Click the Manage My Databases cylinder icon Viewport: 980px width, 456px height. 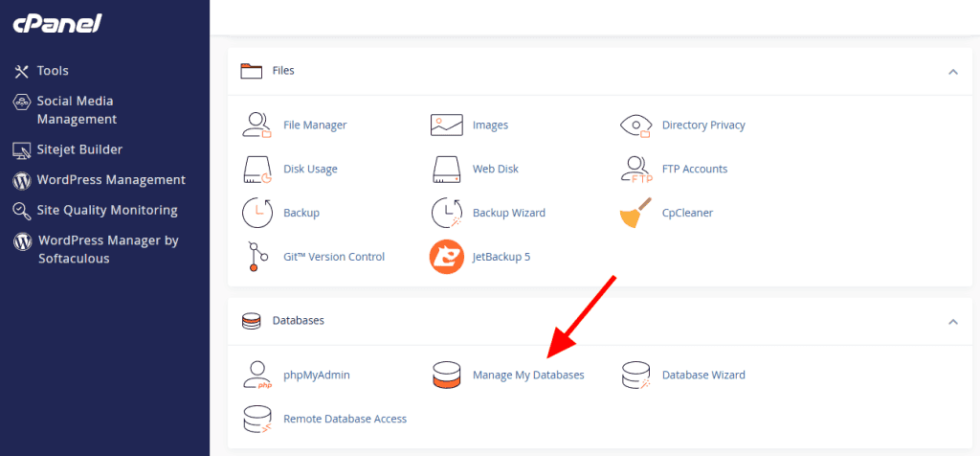pyautogui.click(x=446, y=376)
